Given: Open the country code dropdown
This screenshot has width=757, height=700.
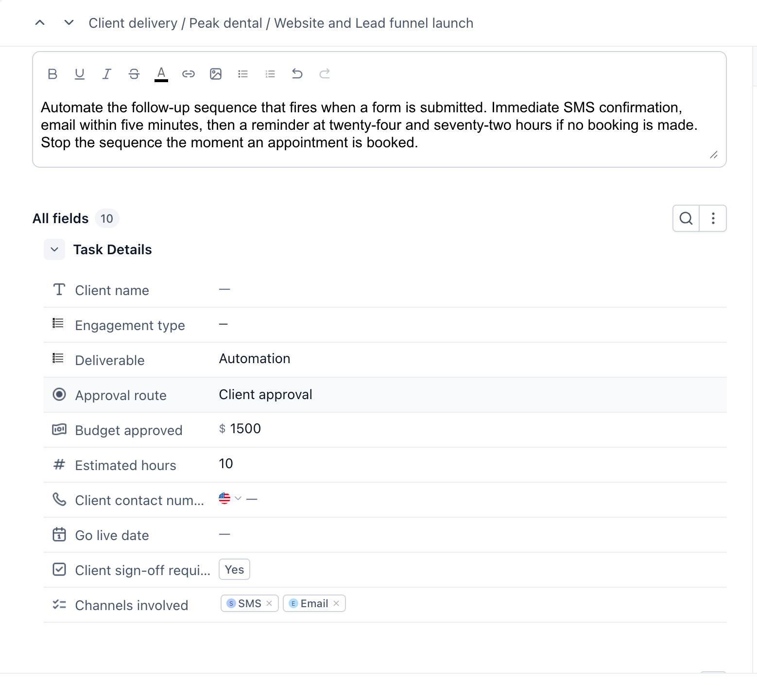Looking at the screenshot, I should click(x=230, y=498).
